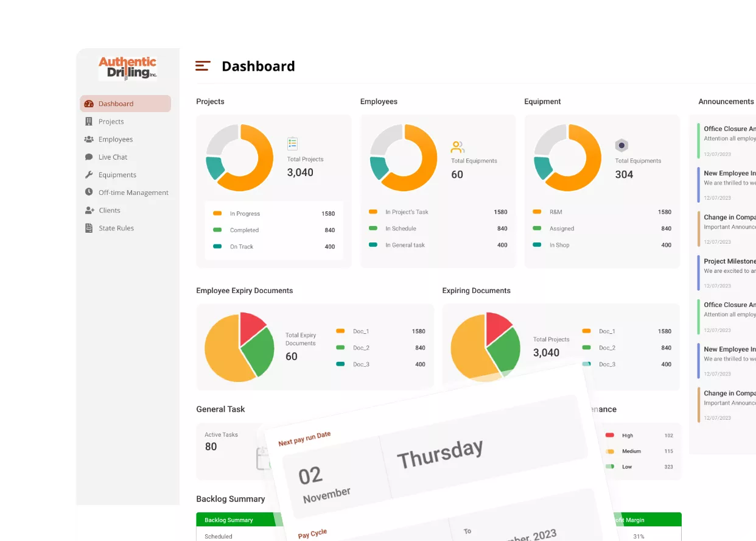Open the hamburger menu beside Dashboard heading
This screenshot has width=756, height=541.
click(x=203, y=66)
